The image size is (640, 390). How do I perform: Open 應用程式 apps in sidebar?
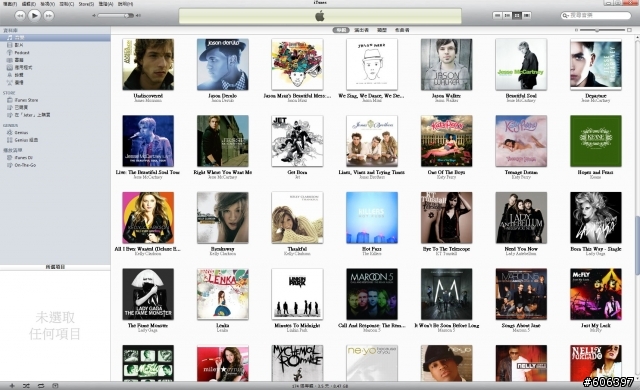click(55, 67)
